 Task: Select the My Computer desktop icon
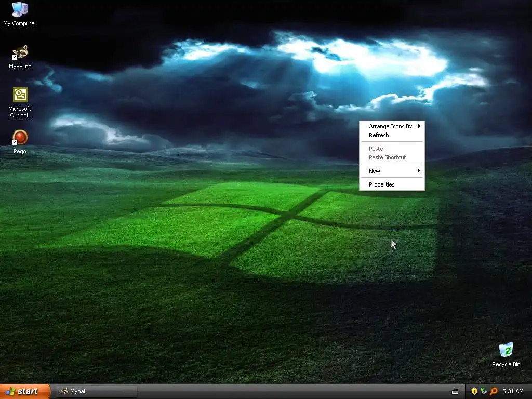pyautogui.click(x=20, y=14)
